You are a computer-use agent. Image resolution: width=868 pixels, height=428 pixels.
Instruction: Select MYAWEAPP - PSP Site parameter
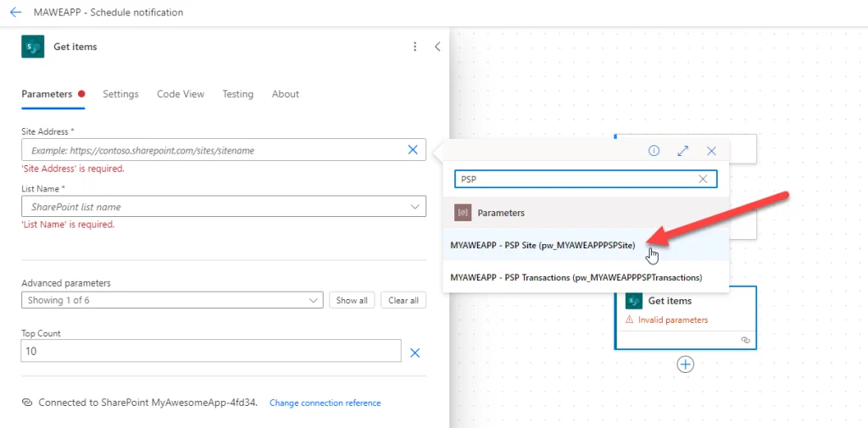click(x=586, y=244)
